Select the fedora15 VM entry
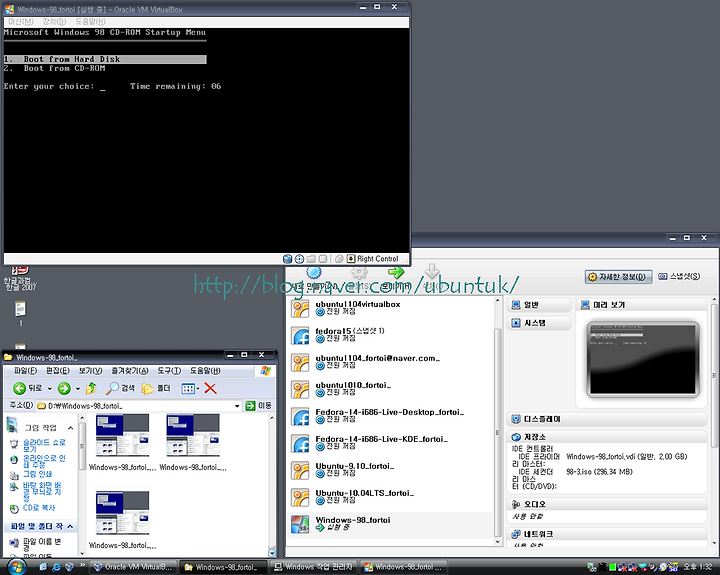 [x=390, y=335]
